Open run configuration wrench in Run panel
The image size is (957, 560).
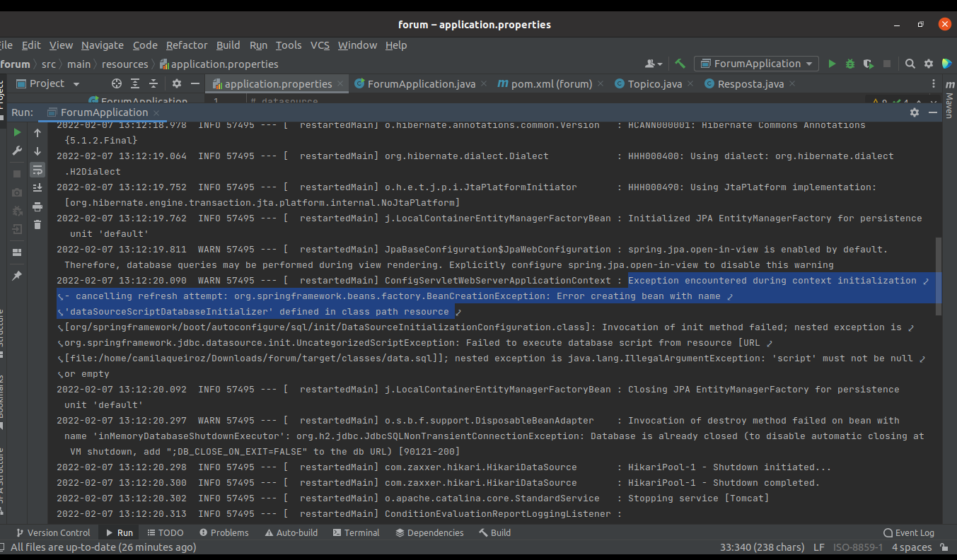coord(17,151)
